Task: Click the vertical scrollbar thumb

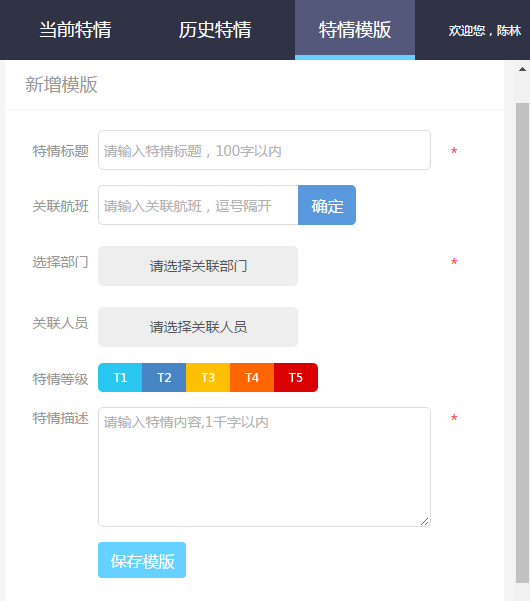Action: pos(522,343)
